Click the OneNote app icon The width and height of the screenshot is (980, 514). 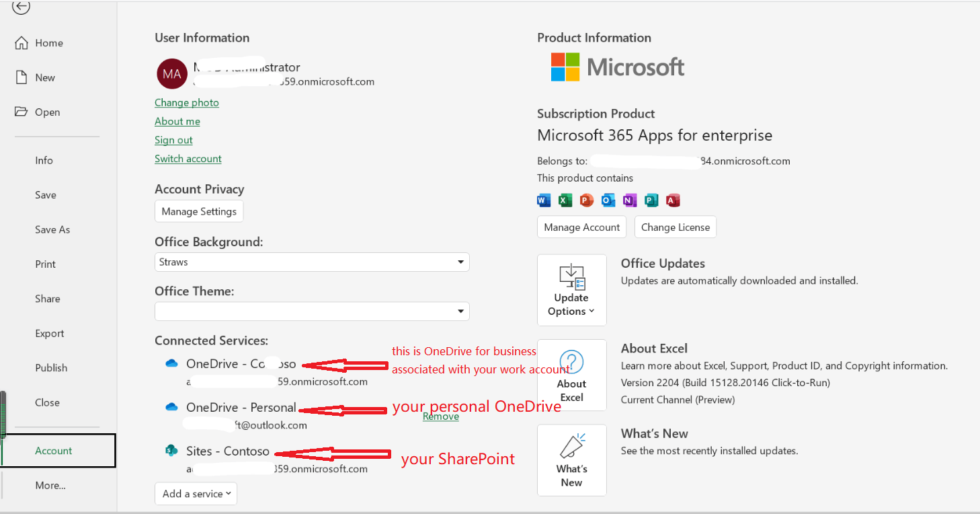630,200
